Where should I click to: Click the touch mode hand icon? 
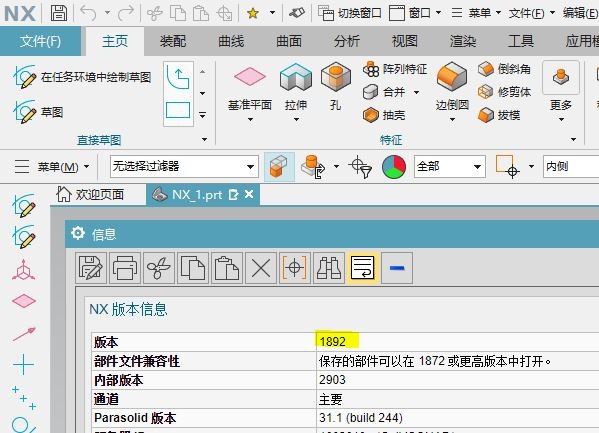click(296, 13)
